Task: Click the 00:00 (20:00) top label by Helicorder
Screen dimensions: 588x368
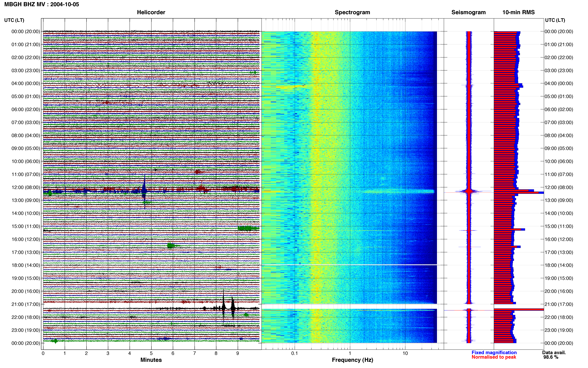Action: coord(26,31)
